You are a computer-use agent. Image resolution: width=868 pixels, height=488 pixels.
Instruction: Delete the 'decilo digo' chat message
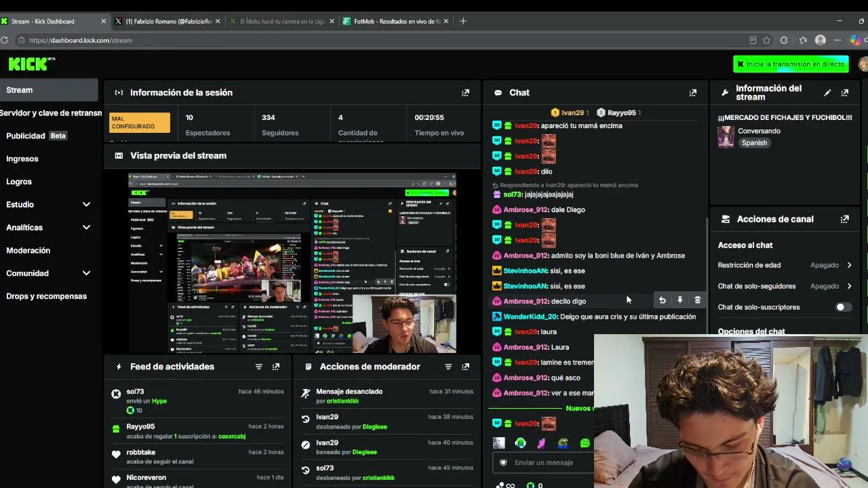(x=697, y=300)
